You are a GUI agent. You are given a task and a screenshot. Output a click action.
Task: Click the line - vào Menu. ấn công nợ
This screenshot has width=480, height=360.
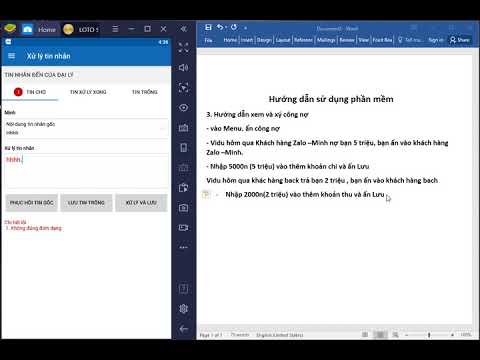[x=243, y=128]
